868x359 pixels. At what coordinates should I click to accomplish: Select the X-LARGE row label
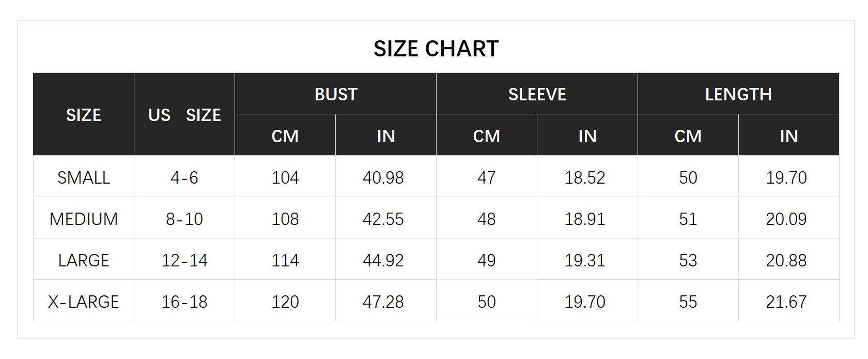coord(84,302)
